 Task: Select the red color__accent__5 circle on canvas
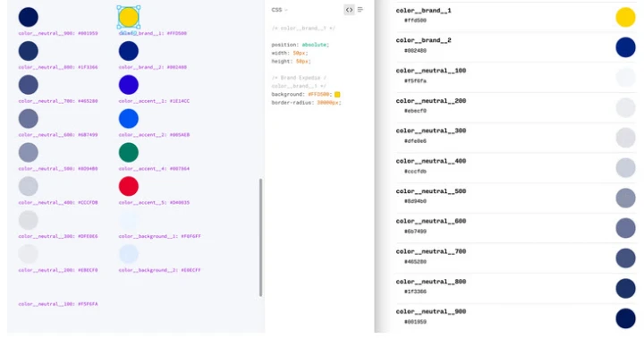(129, 187)
